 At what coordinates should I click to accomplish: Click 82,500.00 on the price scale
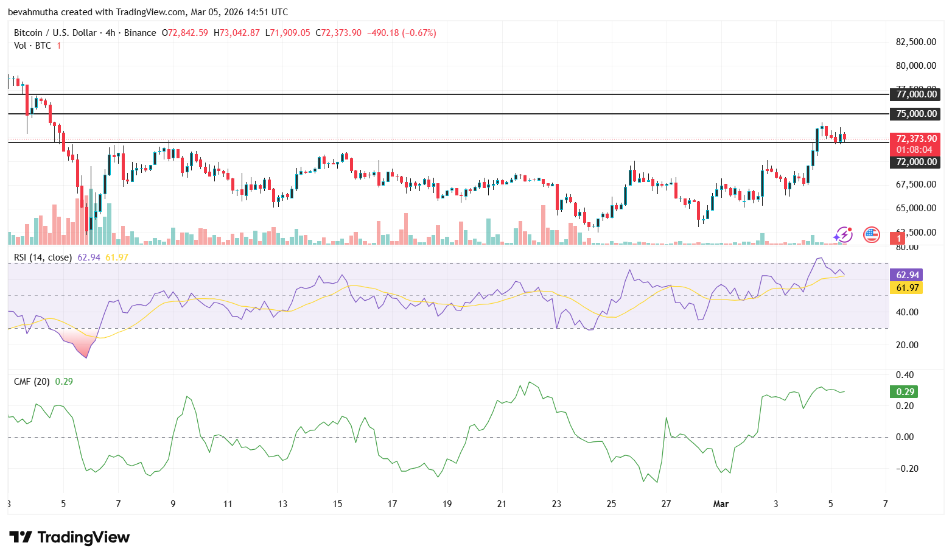pyautogui.click(x=917, y=42)
